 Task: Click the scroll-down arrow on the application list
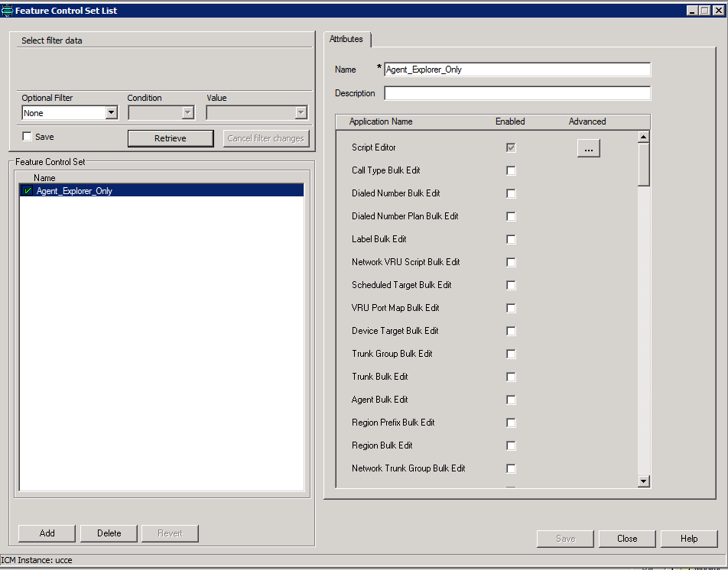point(643,481)
